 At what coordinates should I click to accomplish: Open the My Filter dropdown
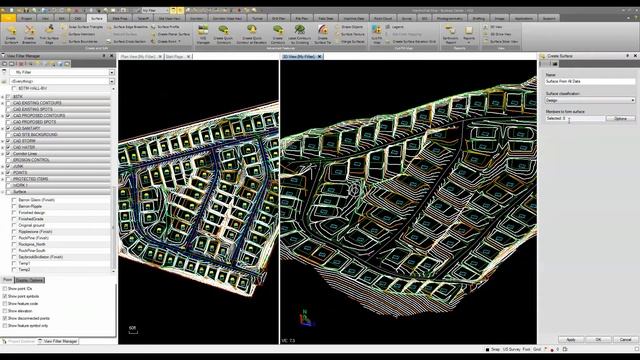111,72
